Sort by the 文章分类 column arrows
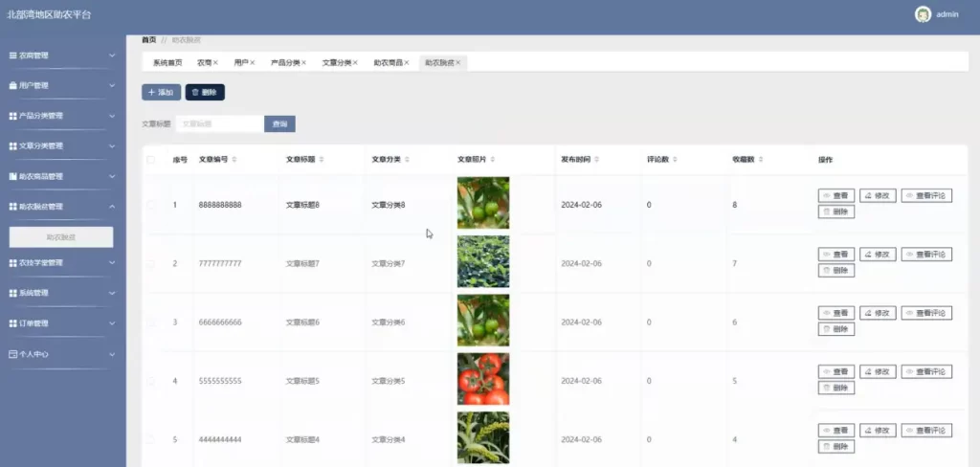The height and width of the screenshot is (467, 980). click(x=407, y=160)
